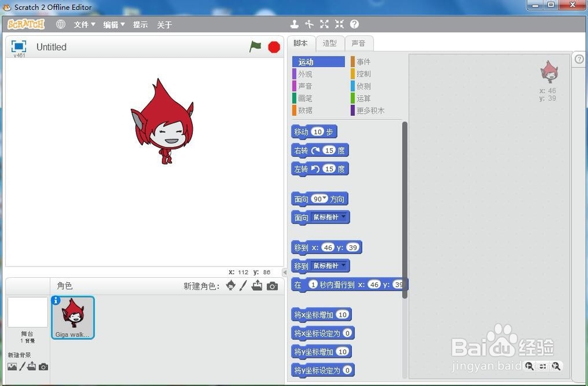Click the Giga sprite on stage
Image resolution: width=588 pixels, height=386 pixels.
click(x=162, y=121)
